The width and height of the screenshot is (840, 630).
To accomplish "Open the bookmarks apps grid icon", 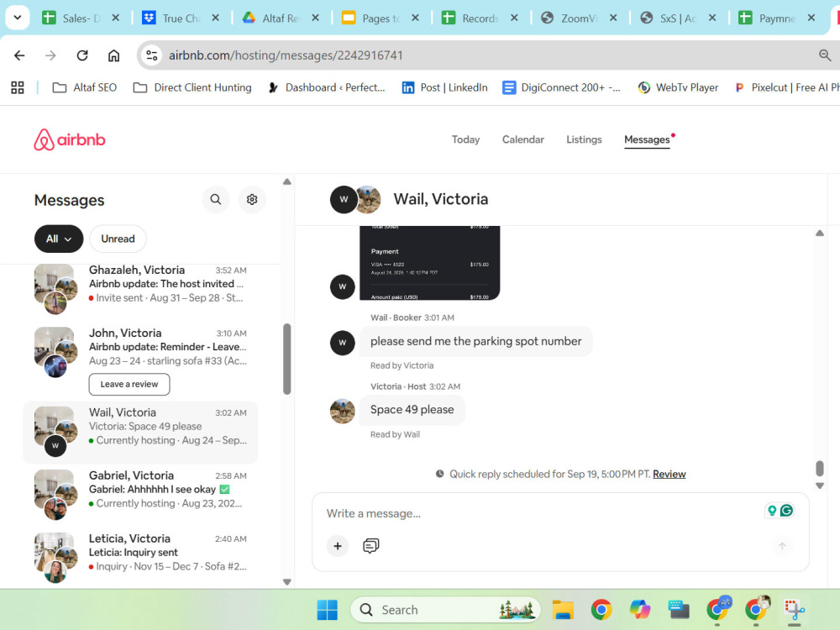I will 18,87.
